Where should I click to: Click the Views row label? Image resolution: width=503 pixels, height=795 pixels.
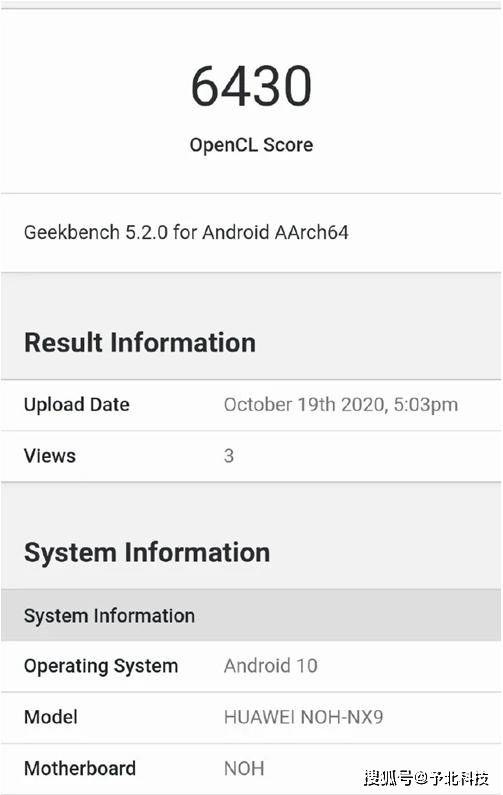[50, 456]
